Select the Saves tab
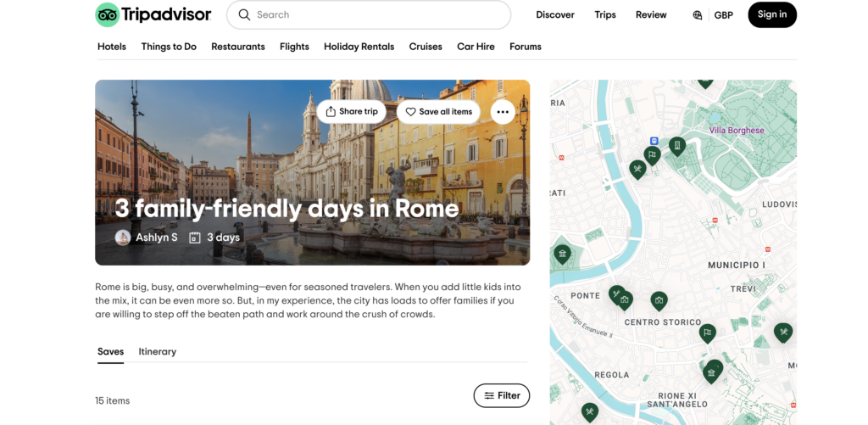This screenshot has height=425, width=868. coord(110,351)
